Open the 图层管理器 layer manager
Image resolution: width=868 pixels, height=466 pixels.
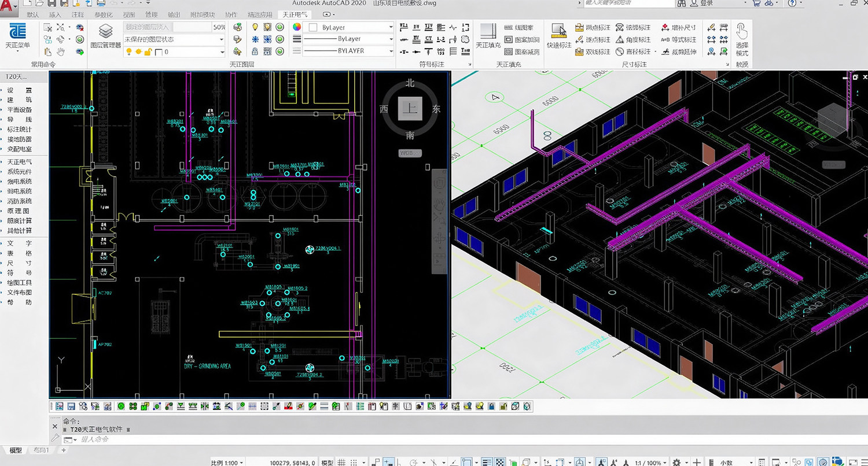pos(105,36)
